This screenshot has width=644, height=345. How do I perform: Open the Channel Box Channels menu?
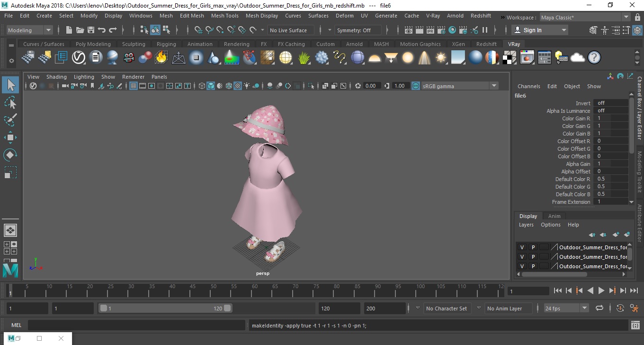point(528,86)
